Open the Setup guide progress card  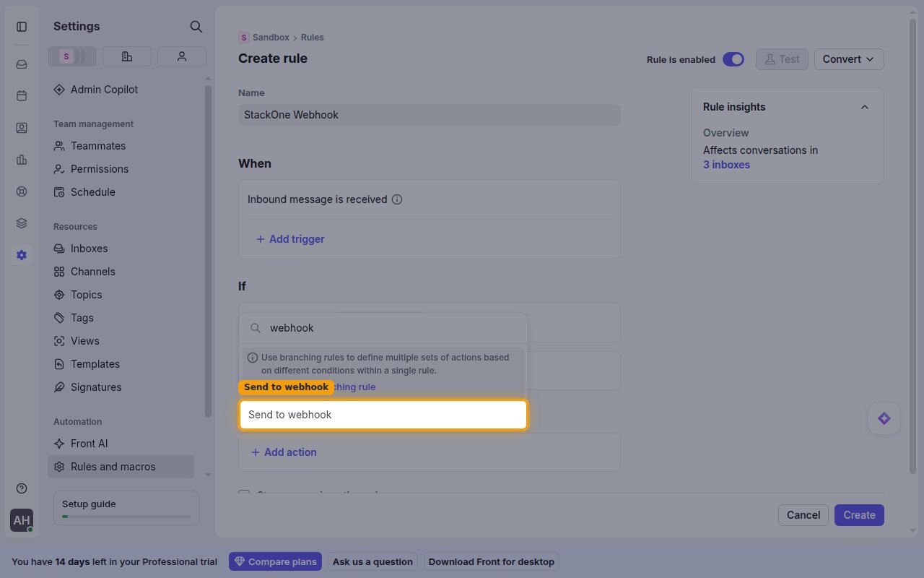(126, 509)
